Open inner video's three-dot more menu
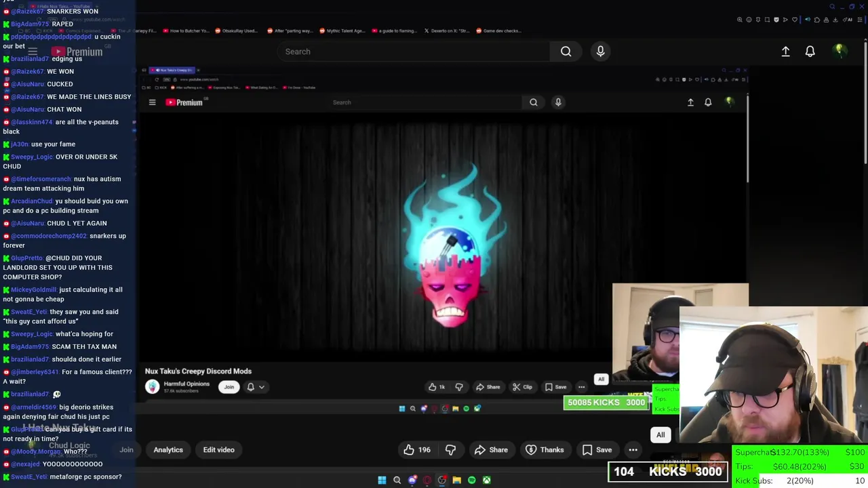The image size is (868, 488). [581, 387]
